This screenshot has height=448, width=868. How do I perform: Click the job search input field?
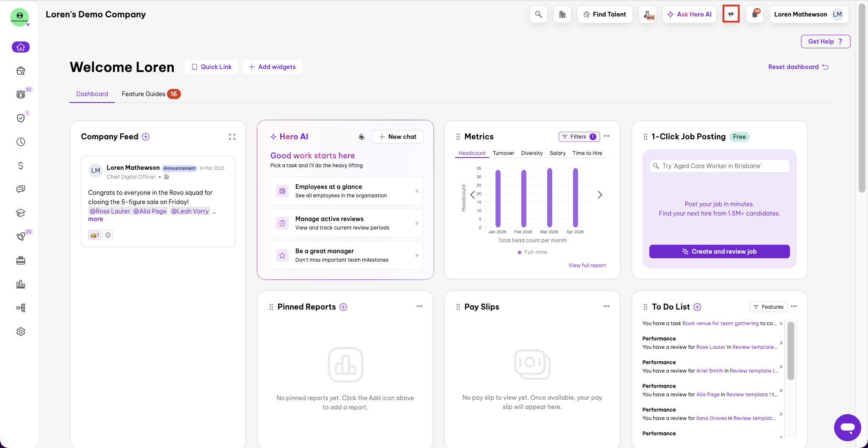coord(719,166)
